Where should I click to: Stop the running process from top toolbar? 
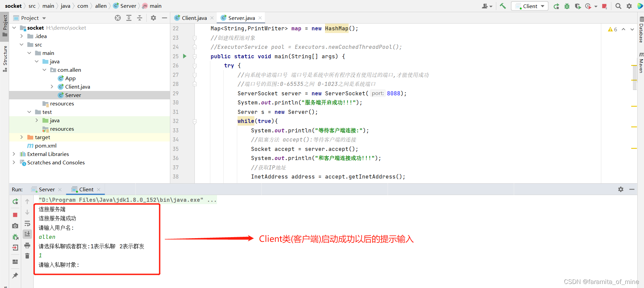point(604,6)
